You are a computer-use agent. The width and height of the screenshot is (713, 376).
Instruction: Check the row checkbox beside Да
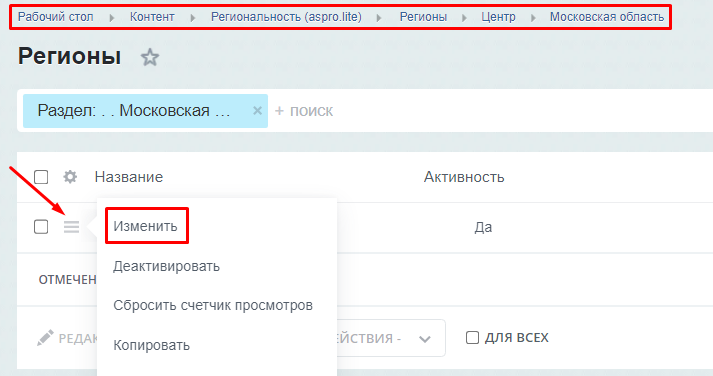pyautogui.click(x=41, y=226)
